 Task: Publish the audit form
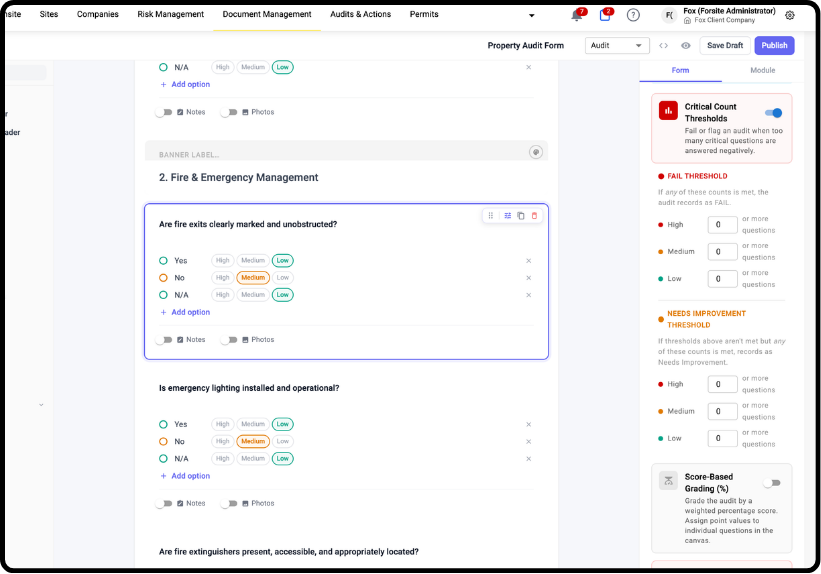click(774, 46)
